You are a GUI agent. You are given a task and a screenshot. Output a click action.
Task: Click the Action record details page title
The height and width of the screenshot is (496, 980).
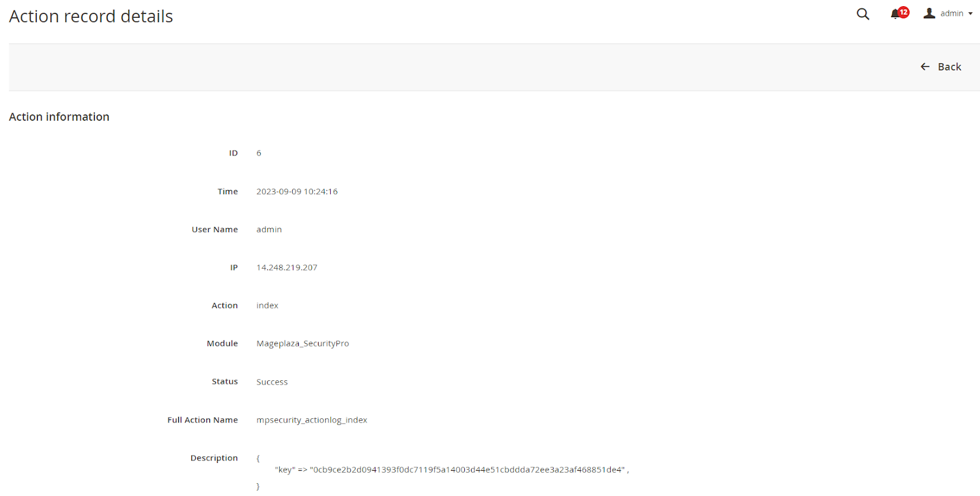(91, 17)
